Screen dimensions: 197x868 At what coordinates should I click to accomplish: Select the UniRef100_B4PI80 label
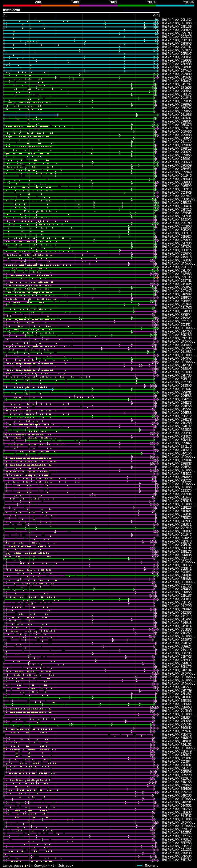coord(177,860)
